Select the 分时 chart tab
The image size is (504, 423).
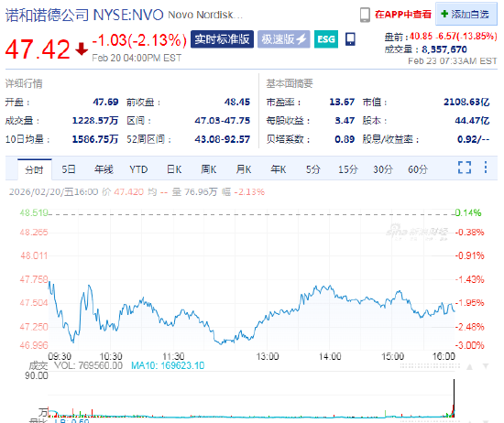(35, 169)
